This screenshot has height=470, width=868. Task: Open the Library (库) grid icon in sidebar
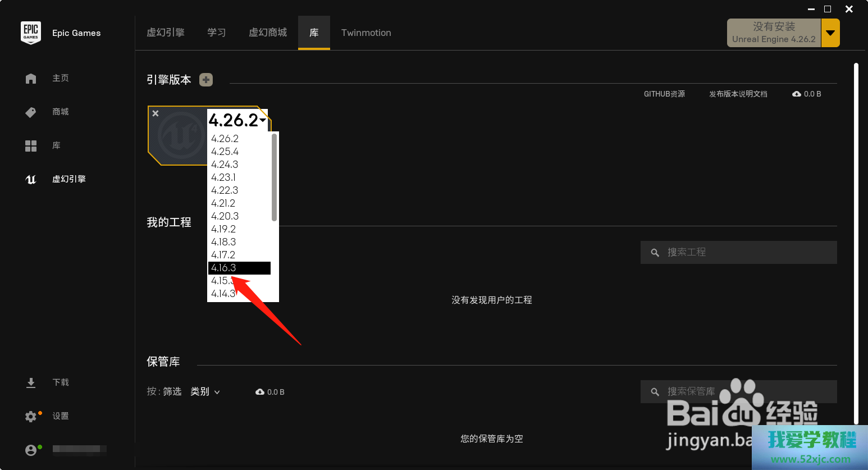[x=31, y=146]
